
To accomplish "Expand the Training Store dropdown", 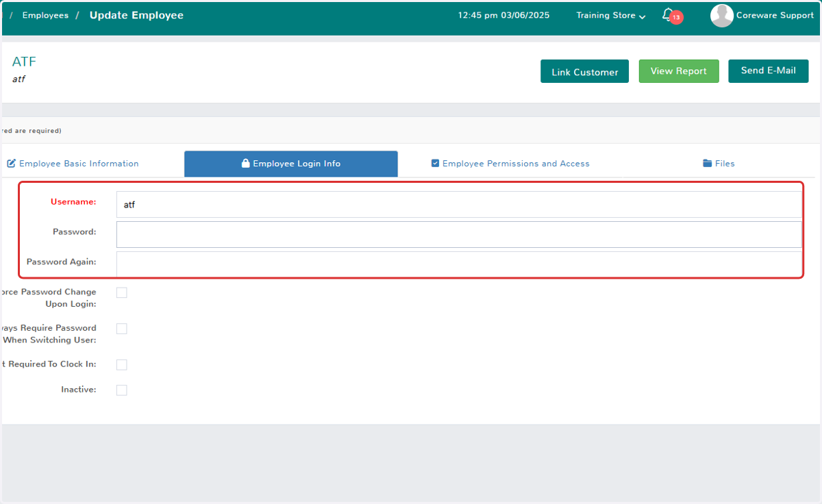I will point(611,16).
